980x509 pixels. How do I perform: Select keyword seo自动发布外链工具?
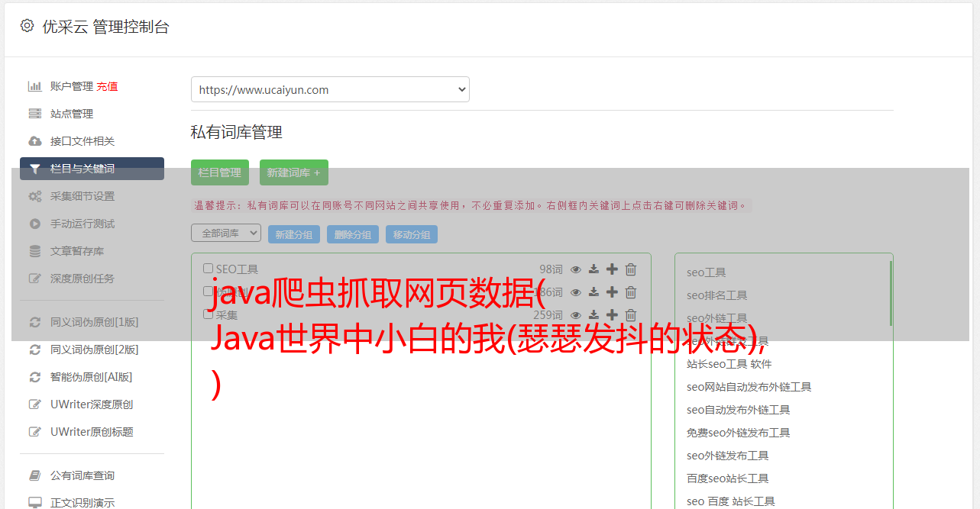[x=738, y=410]
